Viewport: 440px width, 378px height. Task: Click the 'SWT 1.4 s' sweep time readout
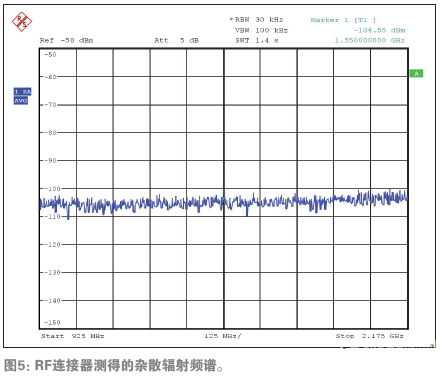[257, 41]
